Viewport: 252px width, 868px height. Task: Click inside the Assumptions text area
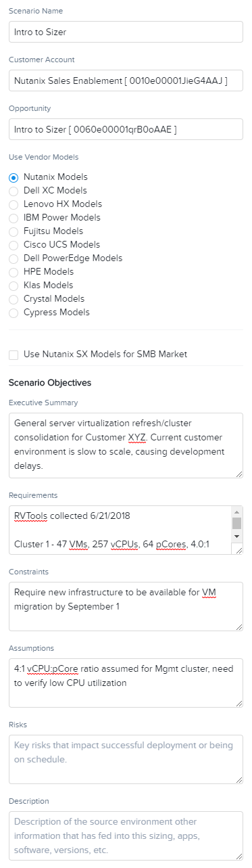click(126, 683)
